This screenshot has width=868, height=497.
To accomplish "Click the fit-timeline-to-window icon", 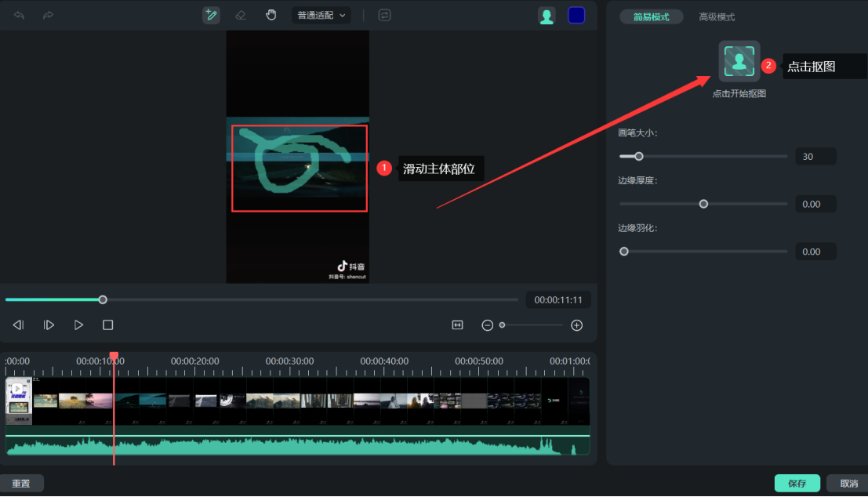I will (x=457, y=325).
